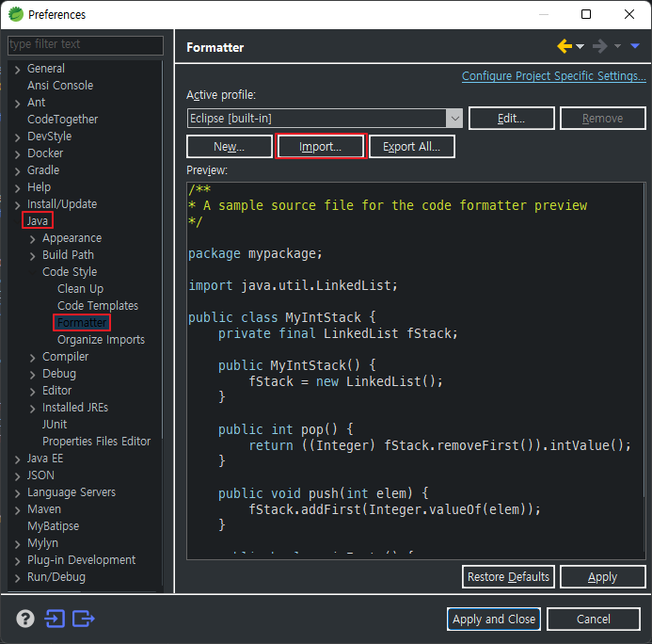Maximize the Preferences window

click(x=586, y=14)
